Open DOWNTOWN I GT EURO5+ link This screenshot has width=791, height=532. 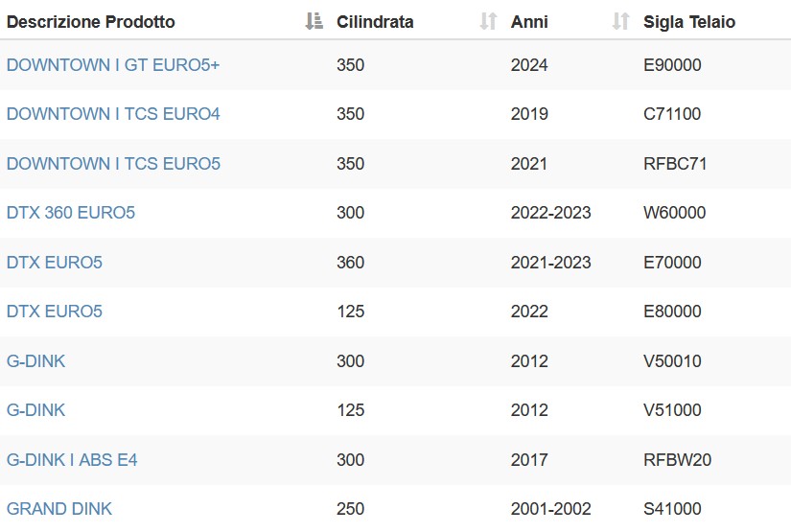113,65
